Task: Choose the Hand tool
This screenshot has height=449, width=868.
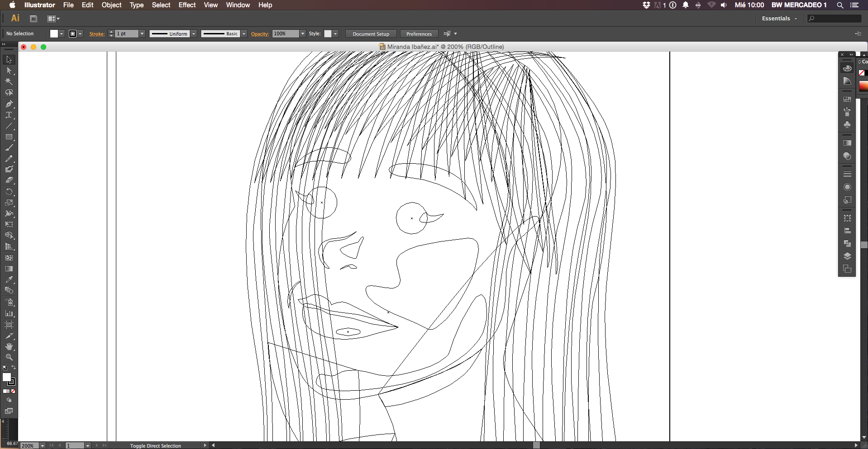Action: point(9,346)
